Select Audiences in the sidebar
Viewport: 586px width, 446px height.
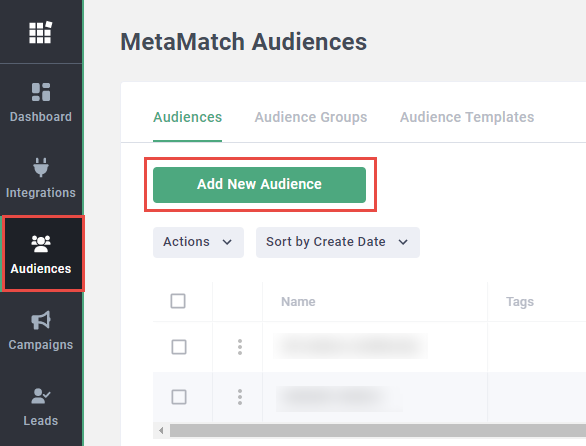pyautogui.click(x=41, y=254)
